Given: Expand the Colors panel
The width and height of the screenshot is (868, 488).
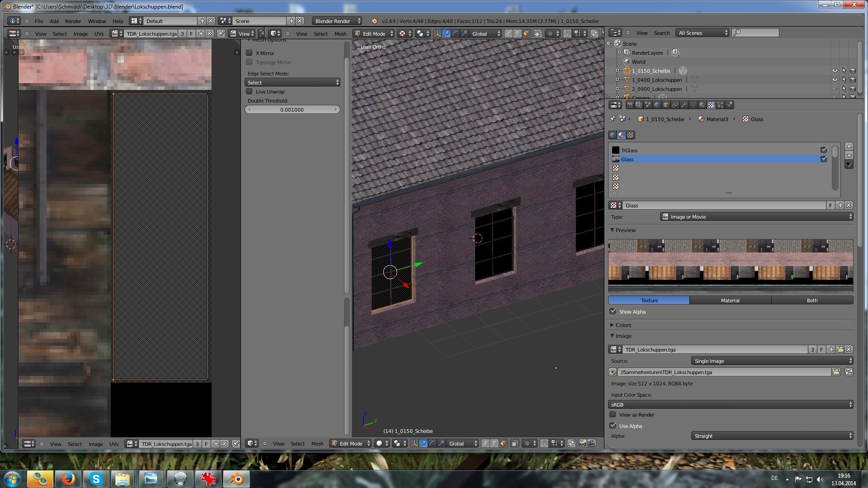Looking at the screenshot, I should coord(623,325).
